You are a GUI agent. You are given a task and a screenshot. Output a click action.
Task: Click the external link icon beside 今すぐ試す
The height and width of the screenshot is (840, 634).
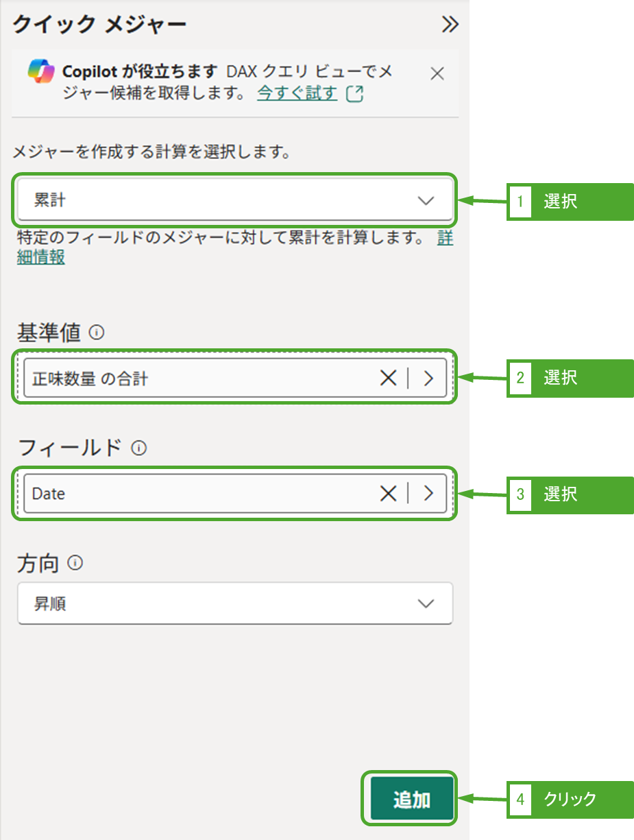354,94
